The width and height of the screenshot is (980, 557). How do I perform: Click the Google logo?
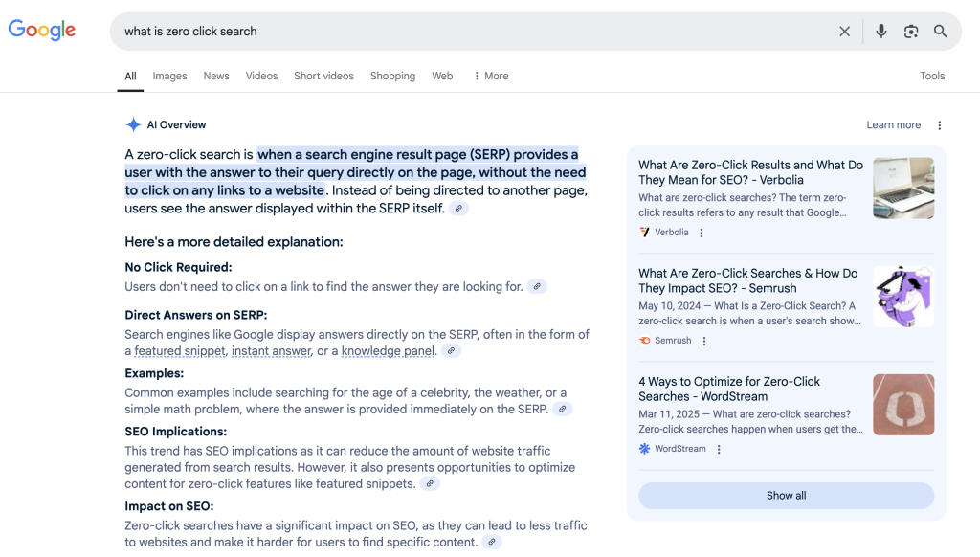[x=42, y=30]
